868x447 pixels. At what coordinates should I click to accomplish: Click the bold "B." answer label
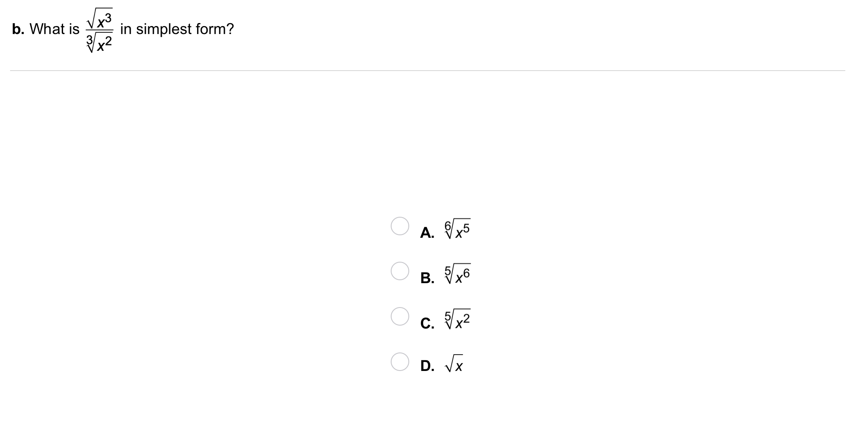[427, 278]
